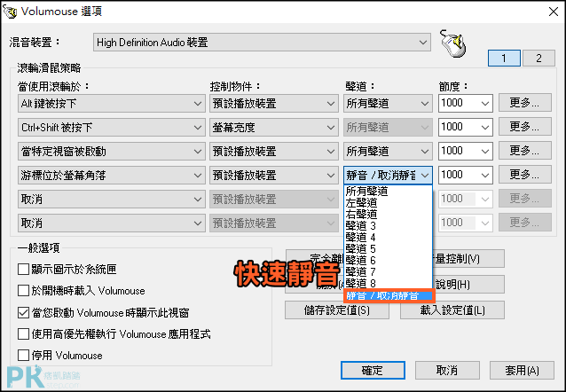Select 聲道 7 from the open list
The image size is (566, 392).
click(x=388, y=271)
